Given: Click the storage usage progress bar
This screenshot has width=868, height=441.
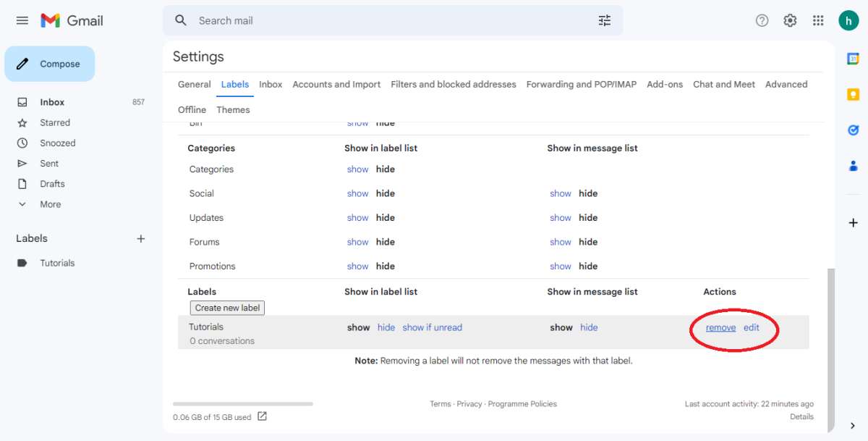Looking at the screenshot, I should 242,403.
